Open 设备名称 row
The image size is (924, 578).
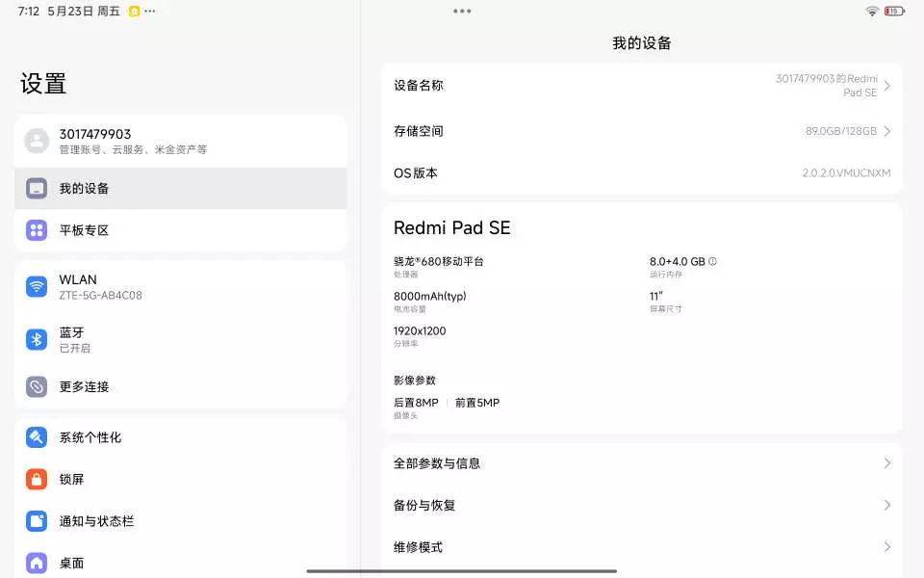pyautogui.click(x=642, y=86)
